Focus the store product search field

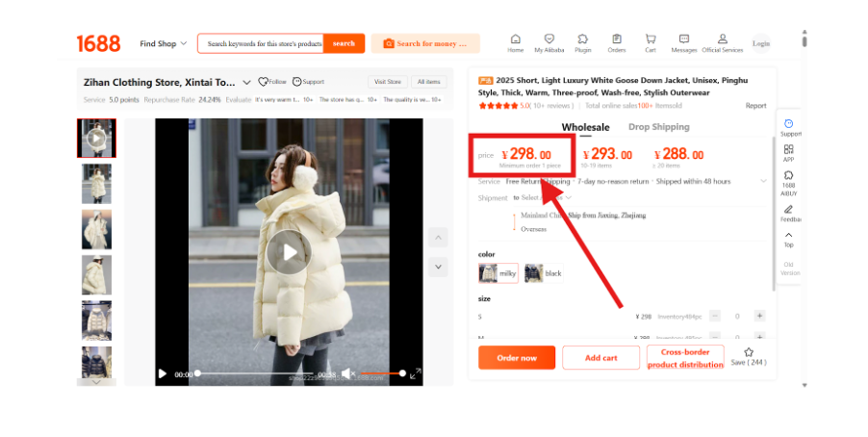click(x=261, y=43)
